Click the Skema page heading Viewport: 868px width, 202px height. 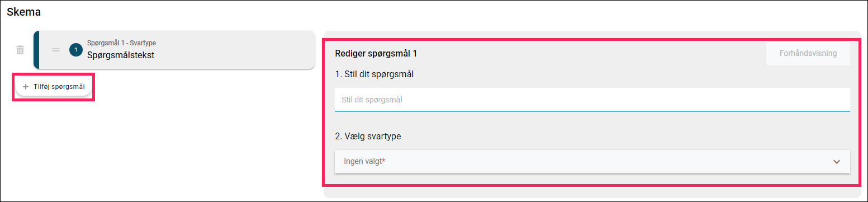click(23, 11)
